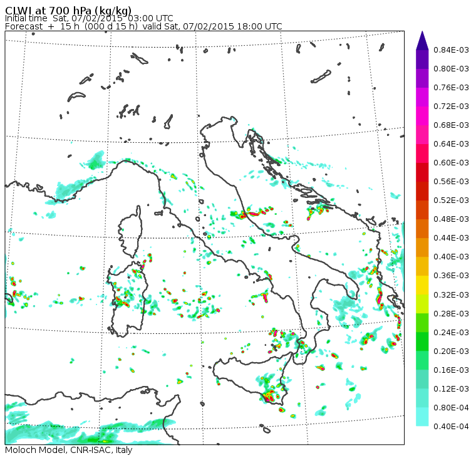Screen dimensions: 476x458
Task: Select the 0.60E-03 legend label
Action: click(451, 163)
